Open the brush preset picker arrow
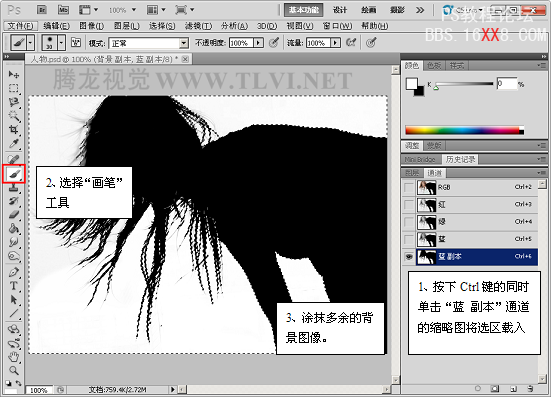The height and width of the screenshot is (397, 551). (61, 43)
